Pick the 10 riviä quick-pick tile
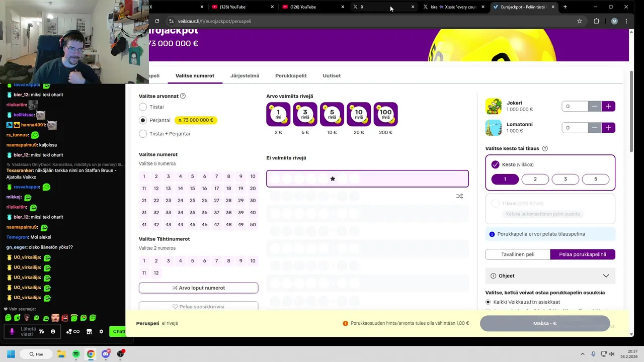Viewport: 644px width, 362px height. (359, 114)
